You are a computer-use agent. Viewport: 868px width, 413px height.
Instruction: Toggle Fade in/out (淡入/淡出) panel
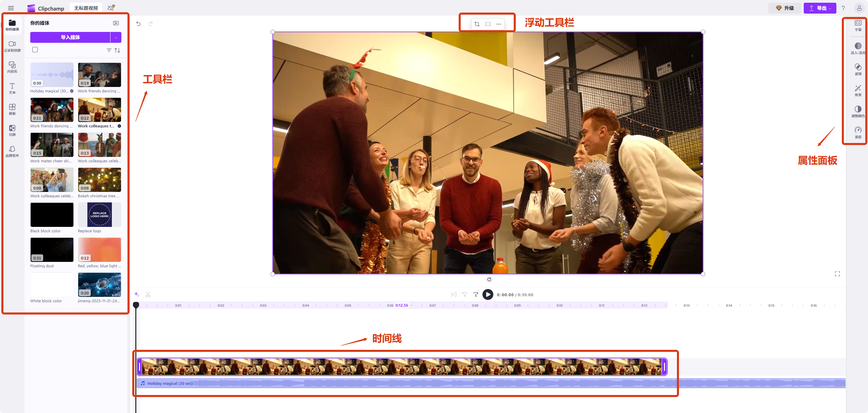(858, 48)
